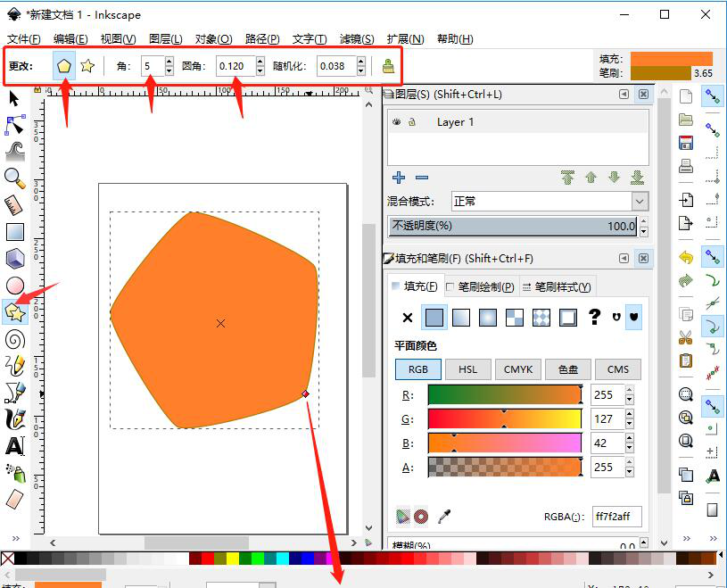The width and height of the screenshot is (727, 588).
Task: Select the HSL color mode button
Action: click(x=467, y=369)
